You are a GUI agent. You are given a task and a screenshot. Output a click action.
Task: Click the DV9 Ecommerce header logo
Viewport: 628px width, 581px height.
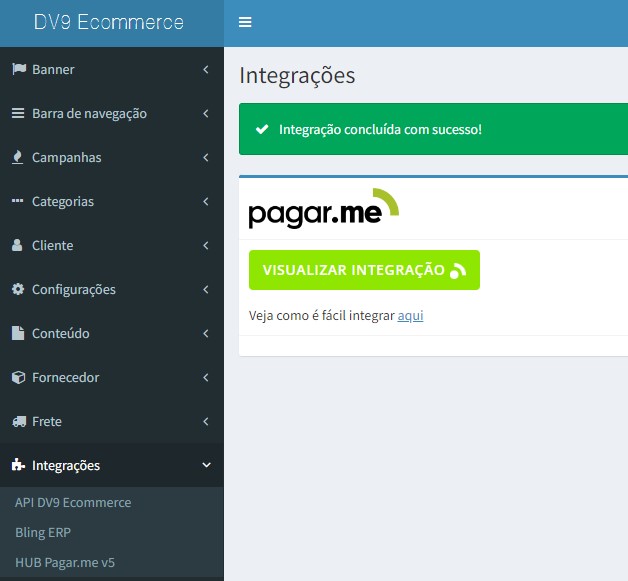tap(109, 22)
